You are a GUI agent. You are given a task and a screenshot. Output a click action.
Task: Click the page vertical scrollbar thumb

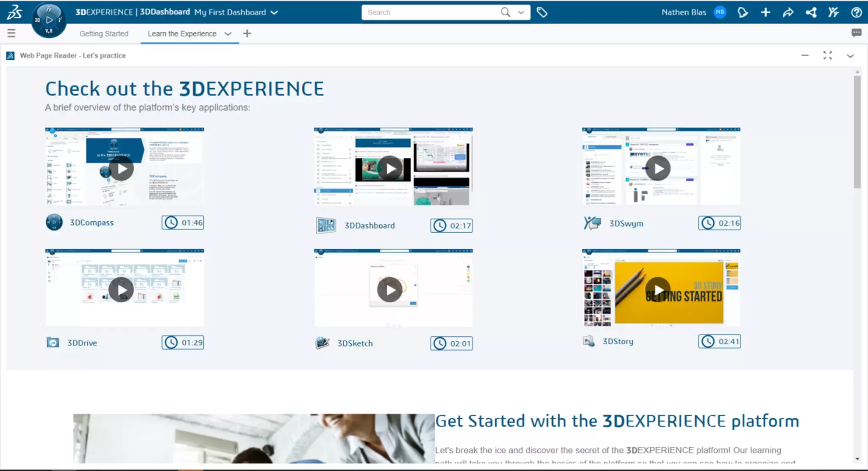coord(857,131)
